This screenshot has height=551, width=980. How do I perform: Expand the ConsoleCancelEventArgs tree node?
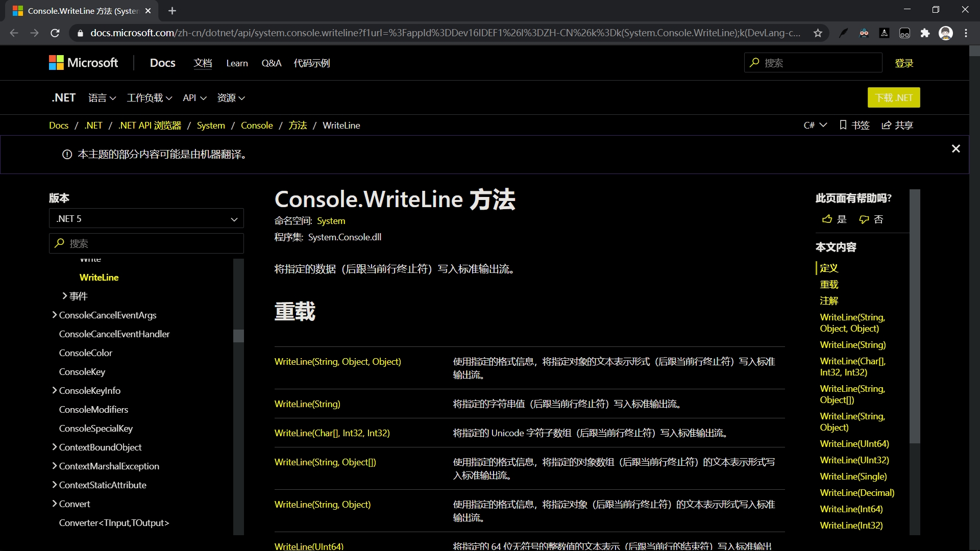(54, 315)
